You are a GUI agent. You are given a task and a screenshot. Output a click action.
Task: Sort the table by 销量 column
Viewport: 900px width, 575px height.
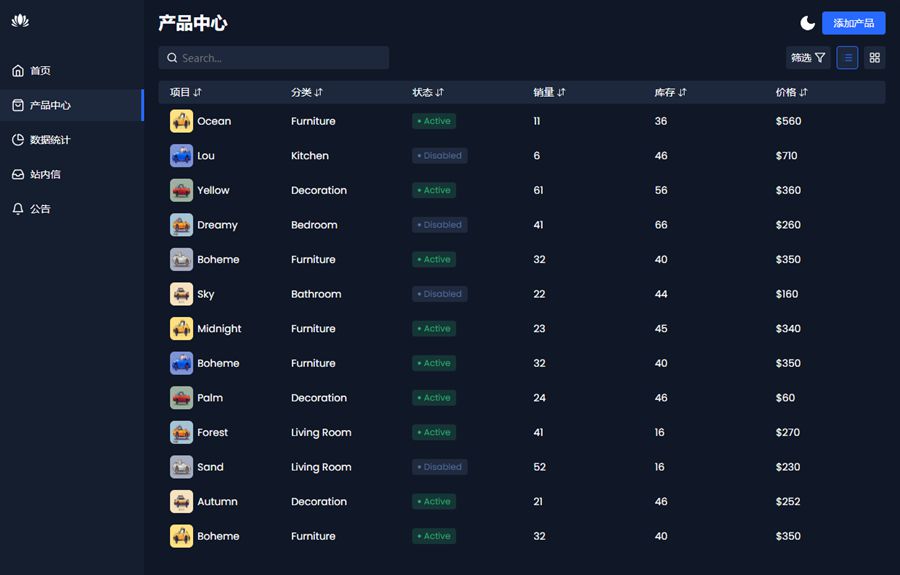pyautogui.click(x=549, y=92)
